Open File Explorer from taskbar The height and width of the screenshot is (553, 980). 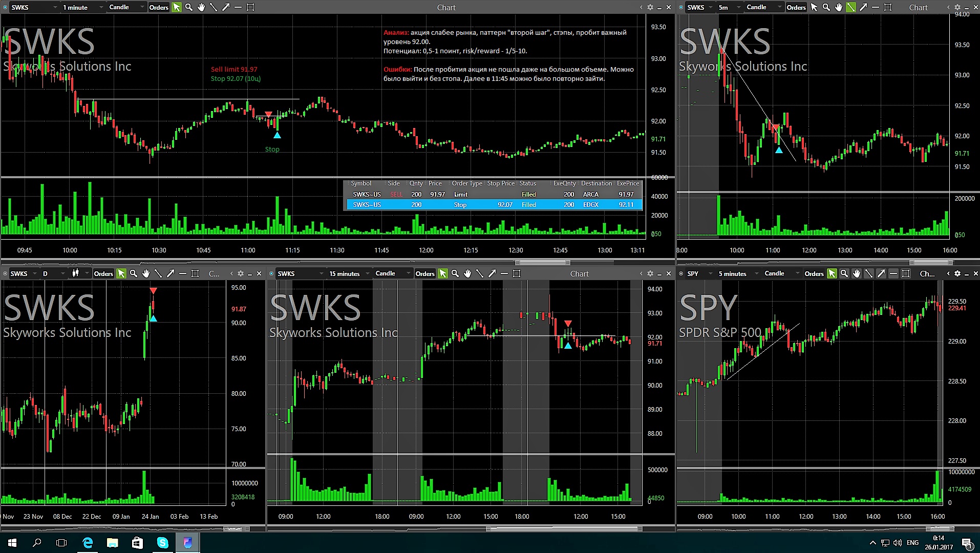[113, 542]
